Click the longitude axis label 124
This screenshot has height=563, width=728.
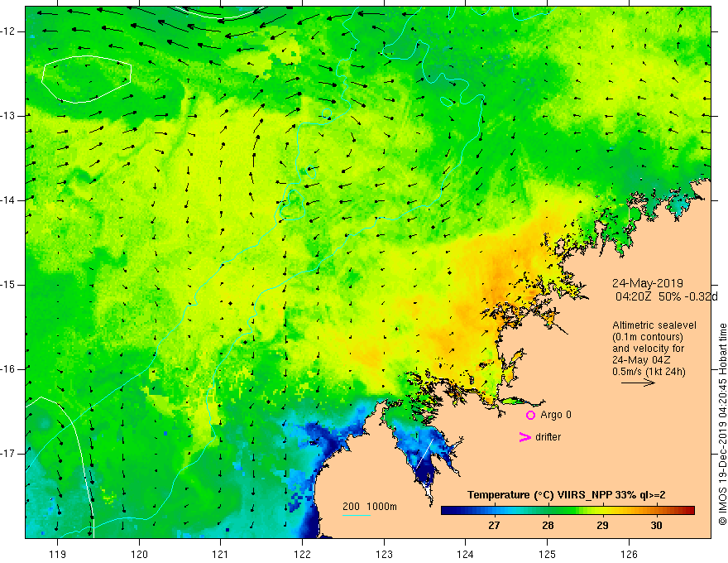point(466,554)
